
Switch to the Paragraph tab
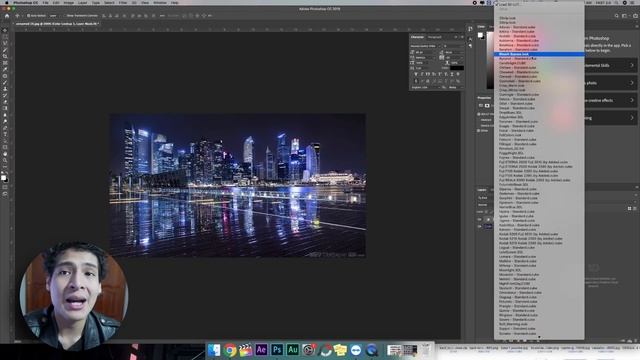(434, 37)
